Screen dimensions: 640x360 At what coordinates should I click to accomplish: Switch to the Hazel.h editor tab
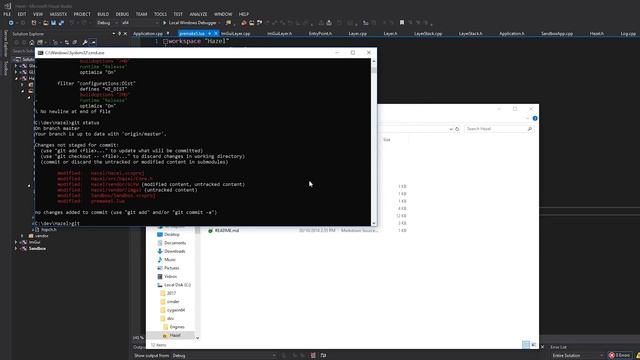(x=597, y=33)
